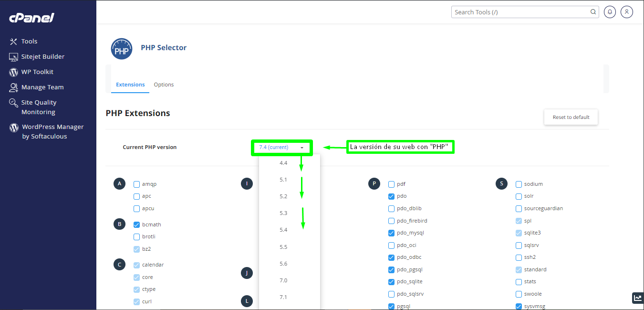The width and height of the screenshot is (644, 310).
Task: Disable the bcmath extension
Action: (135, 224)
